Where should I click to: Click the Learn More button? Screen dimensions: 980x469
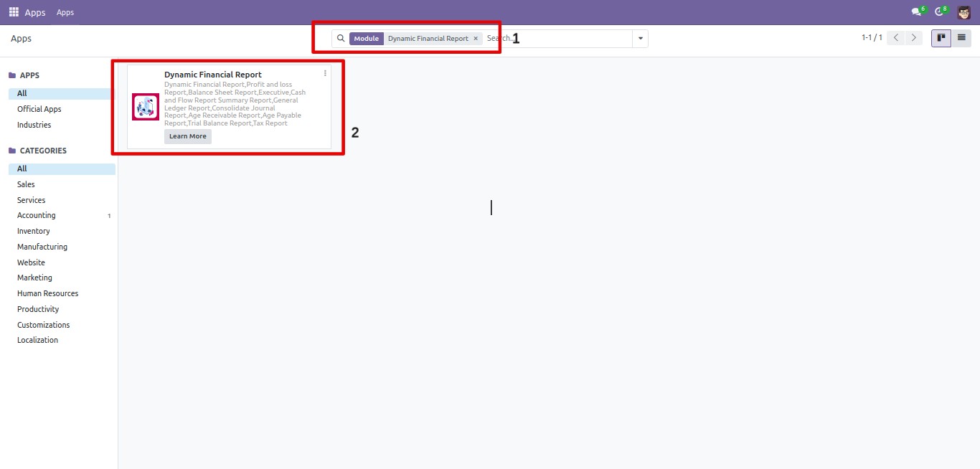point(187,136)
